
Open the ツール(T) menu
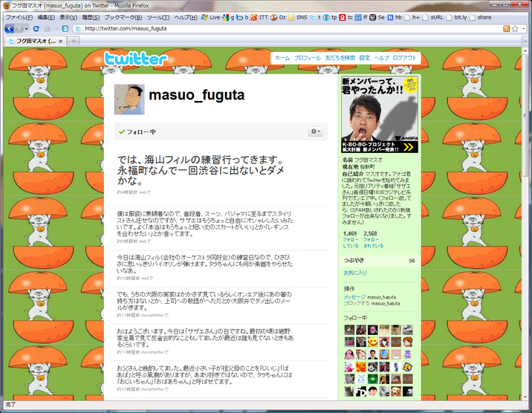point(158,17)
